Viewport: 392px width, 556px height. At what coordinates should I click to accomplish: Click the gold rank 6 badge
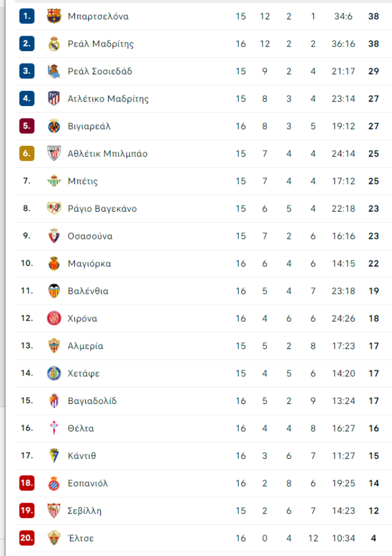pyautogui.click(x=27, y=154)
